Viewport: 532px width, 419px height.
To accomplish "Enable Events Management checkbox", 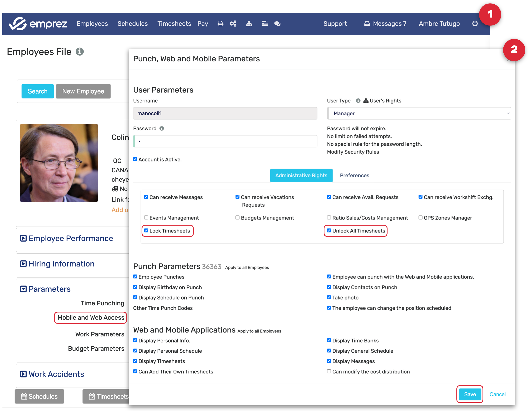I will coord(146,218).
